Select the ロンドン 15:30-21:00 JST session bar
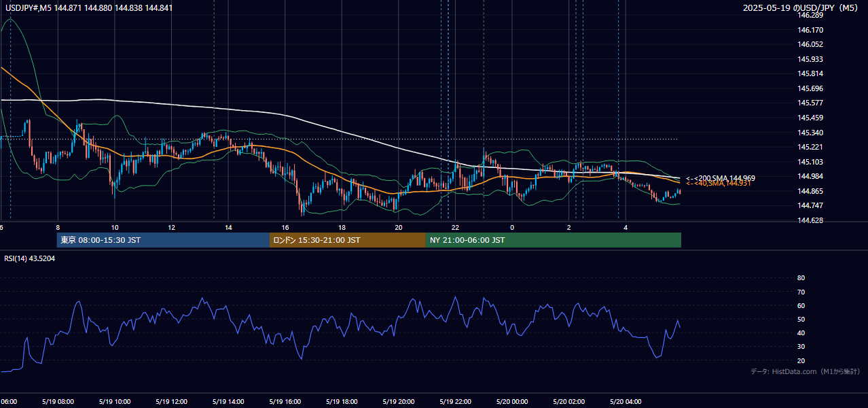This screenshot has height=408, width=868. (348, 240)
